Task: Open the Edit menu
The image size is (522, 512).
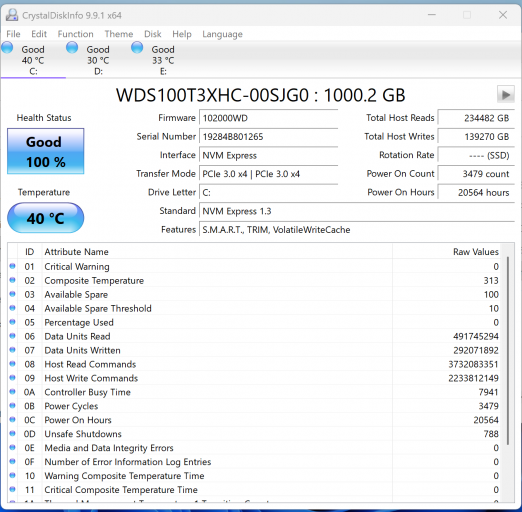Action: tap(39, 34)
